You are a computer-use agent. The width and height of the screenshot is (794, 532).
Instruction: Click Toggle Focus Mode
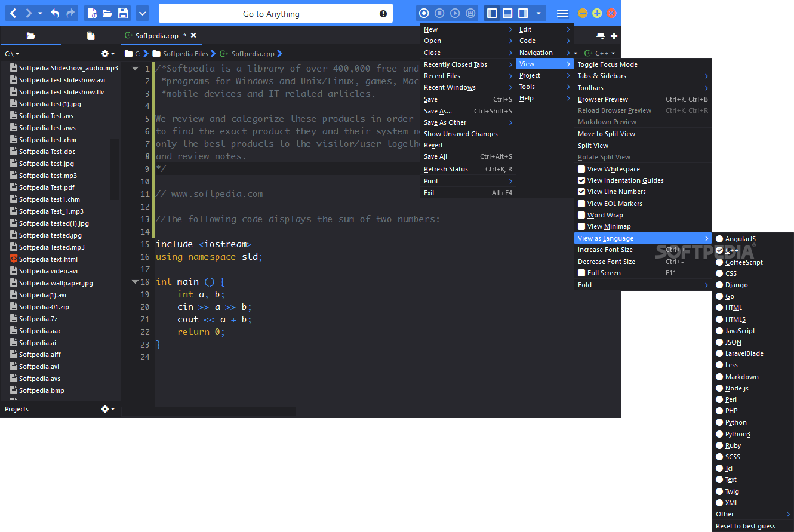click(643, 64)
